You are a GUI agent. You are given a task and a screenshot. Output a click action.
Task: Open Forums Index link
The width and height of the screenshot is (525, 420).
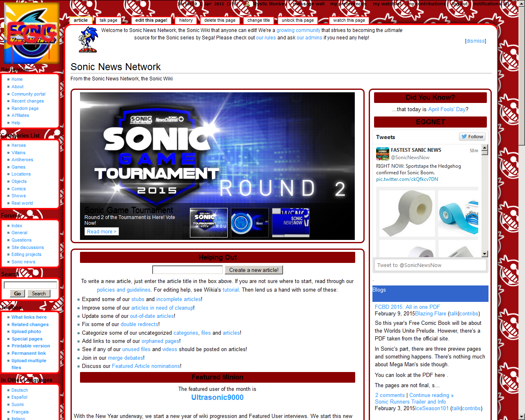17,226
